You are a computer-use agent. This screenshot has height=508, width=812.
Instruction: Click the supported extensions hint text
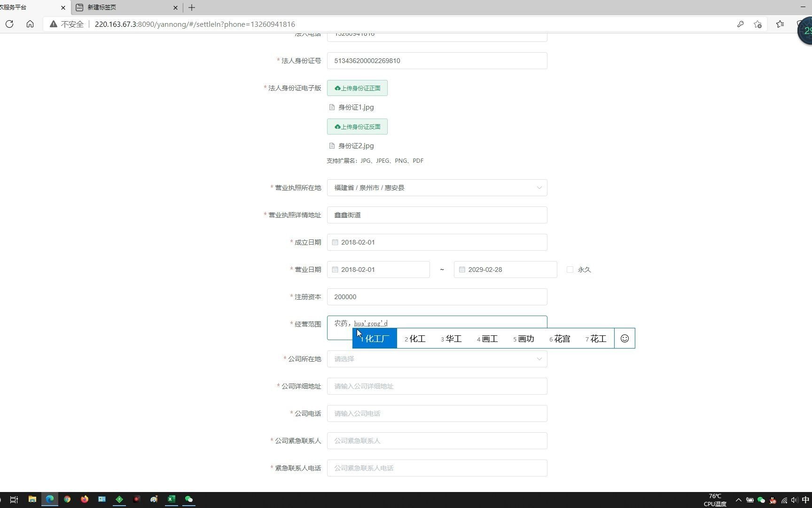tap(375, 160)
